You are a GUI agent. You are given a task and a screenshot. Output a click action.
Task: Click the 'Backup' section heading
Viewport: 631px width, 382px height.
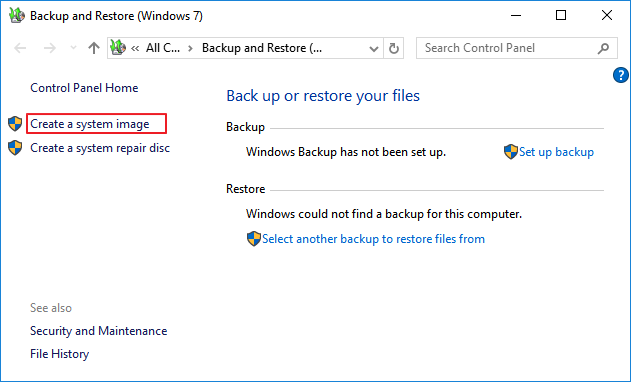tap(245, 127)
